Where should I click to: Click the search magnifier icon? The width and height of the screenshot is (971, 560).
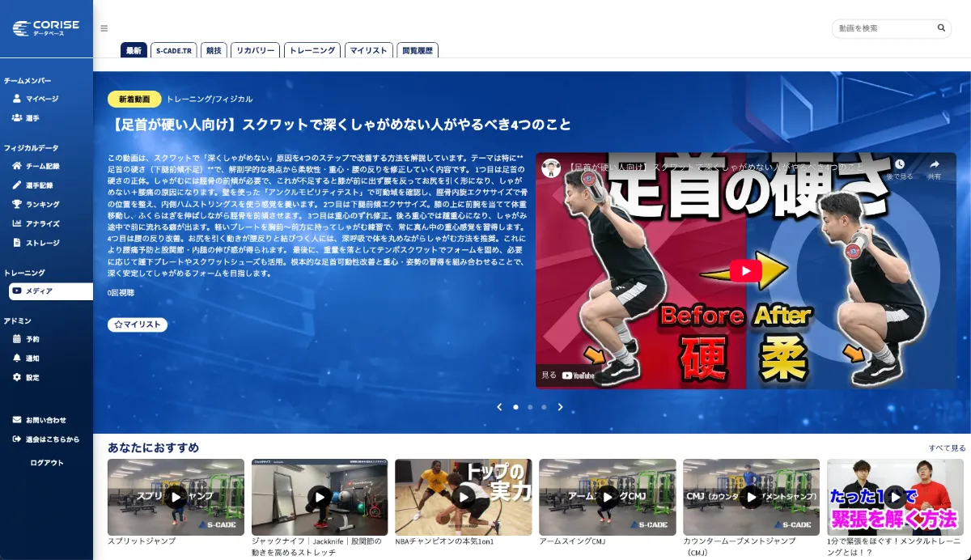[941, 28]
